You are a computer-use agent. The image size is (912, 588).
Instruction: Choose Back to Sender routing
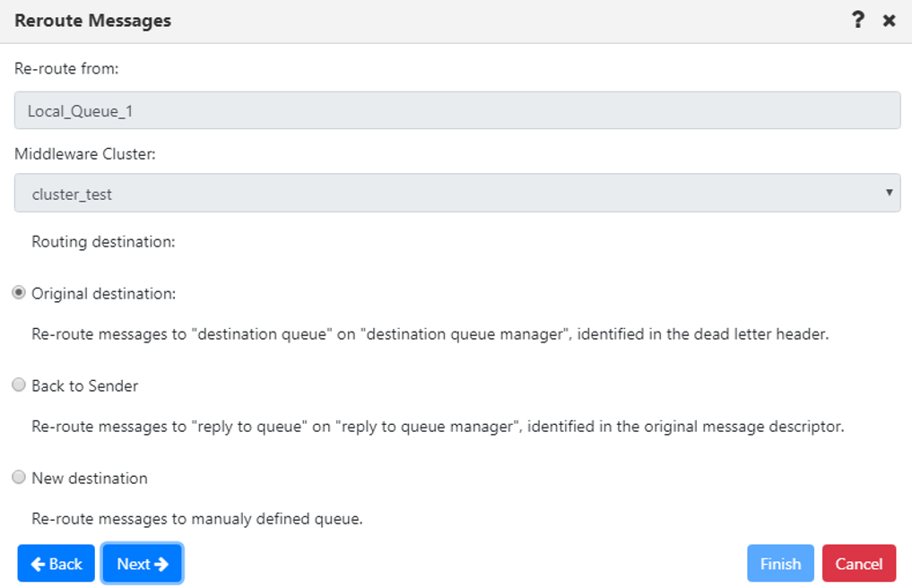[x=19, y=384]
